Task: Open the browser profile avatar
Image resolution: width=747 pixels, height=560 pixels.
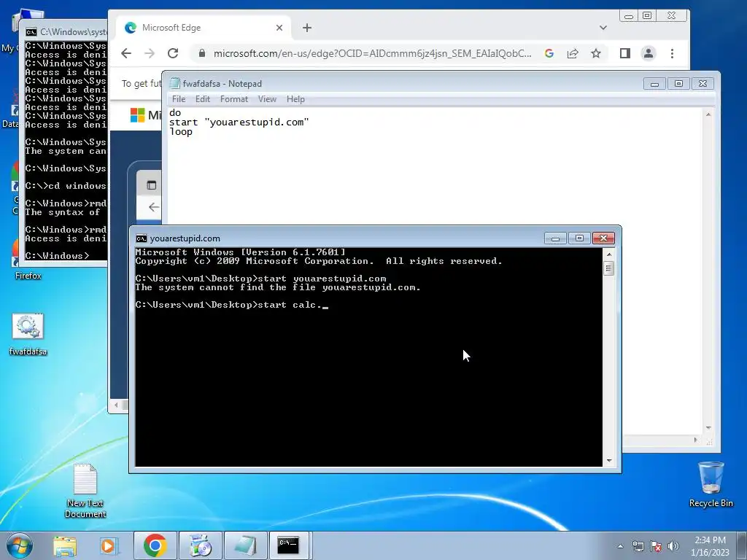Action: tap(649, 53)
